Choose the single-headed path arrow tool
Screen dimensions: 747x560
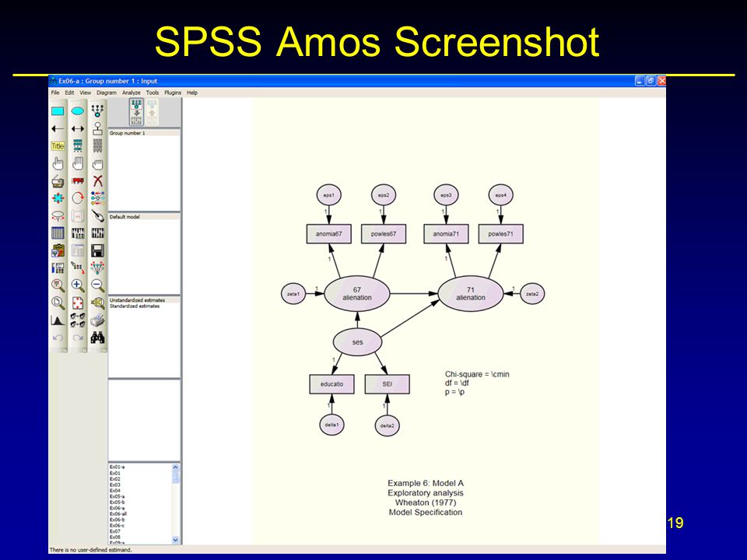pyautogui.click(x=58, y=128)
